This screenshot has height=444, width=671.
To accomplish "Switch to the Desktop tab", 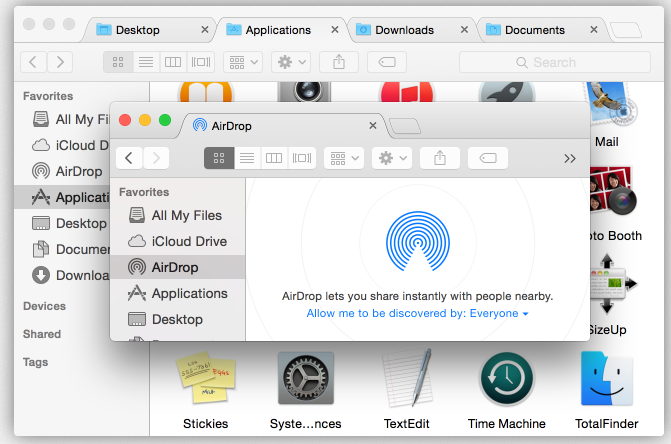I will pyautogui.click(x=148, y=30).
